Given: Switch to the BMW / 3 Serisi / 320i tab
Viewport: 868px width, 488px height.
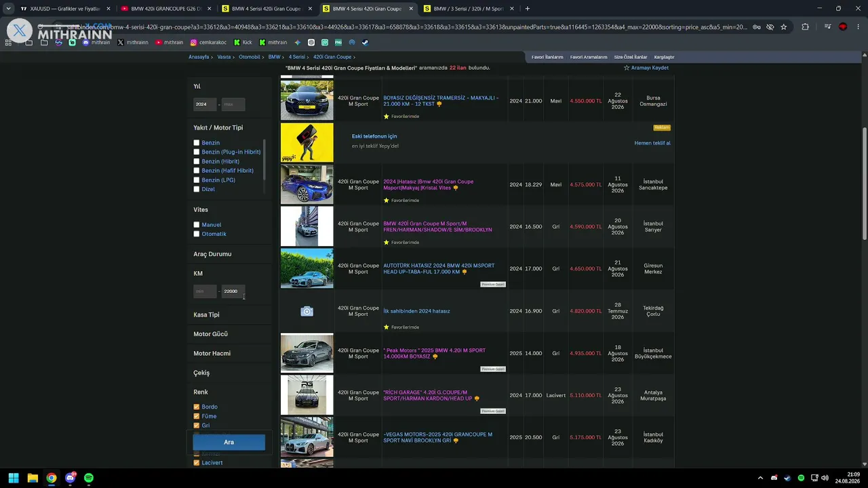Looking at the screenshot, I should tap(469, 9).
